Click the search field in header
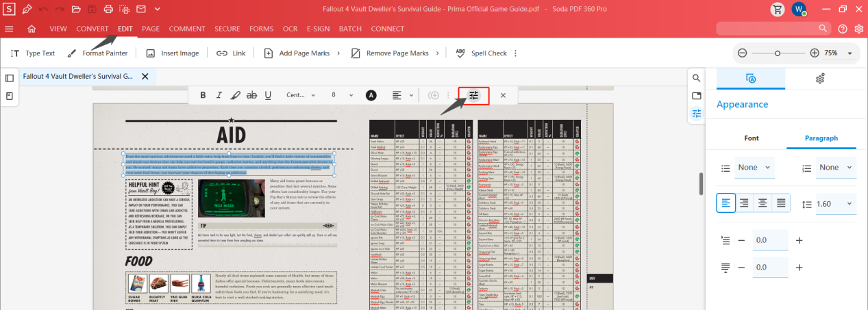This screenshot has height=310, width=868. tap(774, 28)
